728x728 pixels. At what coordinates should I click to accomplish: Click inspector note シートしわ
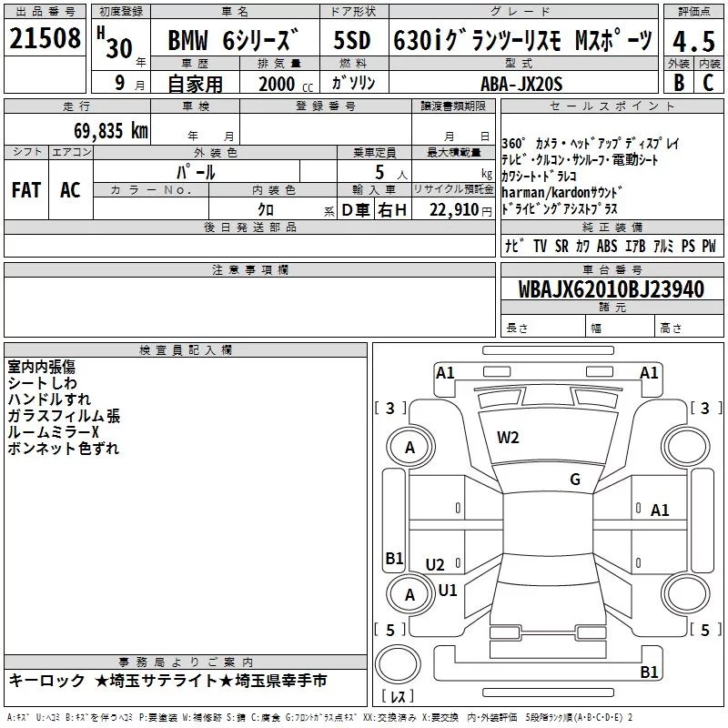[42, 383]
